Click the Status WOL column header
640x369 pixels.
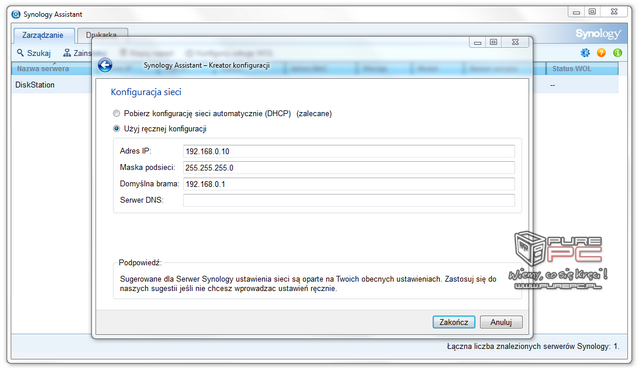tap(582, 69)
